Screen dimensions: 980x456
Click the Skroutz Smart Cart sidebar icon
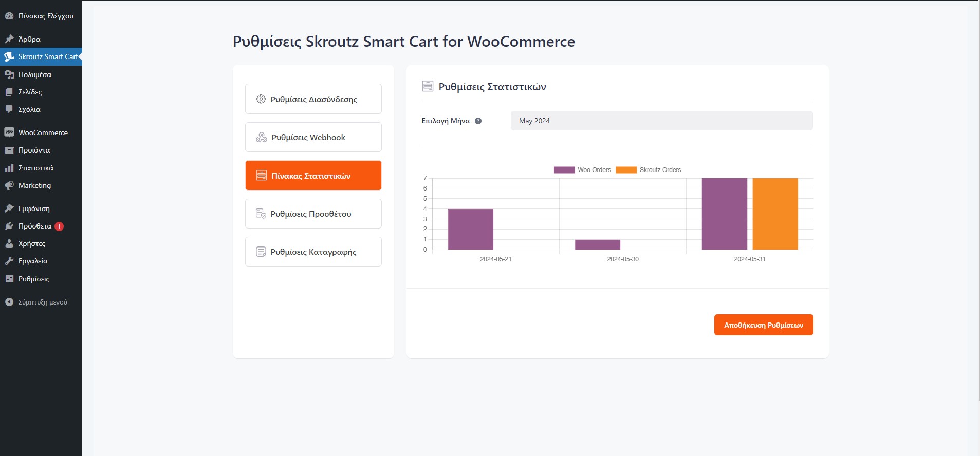(x=9, y=56)
